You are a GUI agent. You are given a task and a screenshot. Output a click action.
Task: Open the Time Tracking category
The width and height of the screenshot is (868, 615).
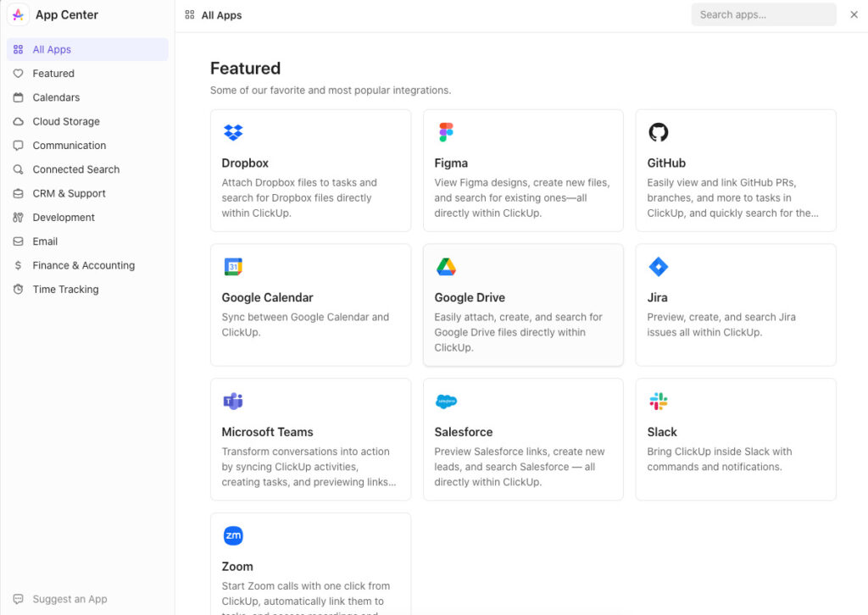point(87,289)
